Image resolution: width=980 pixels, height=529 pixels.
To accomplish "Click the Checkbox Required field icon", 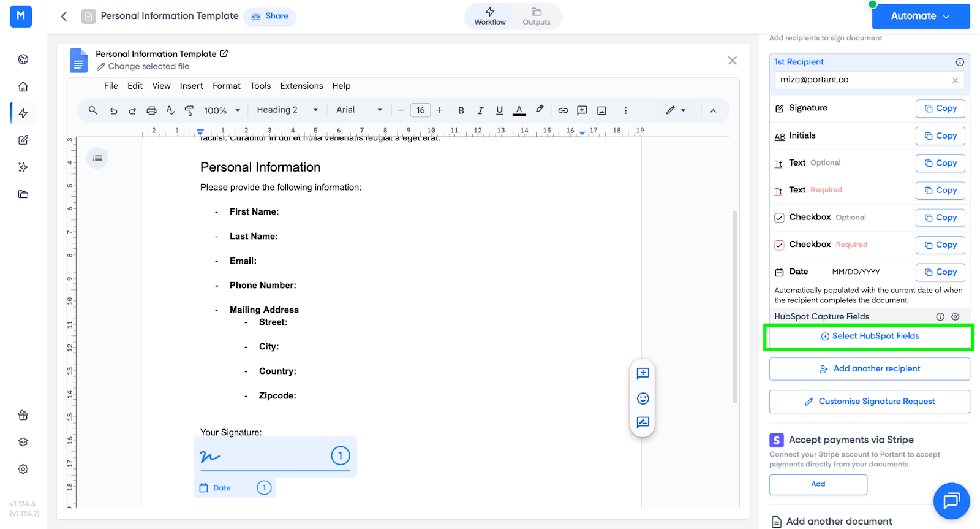I will coord(779,245).
